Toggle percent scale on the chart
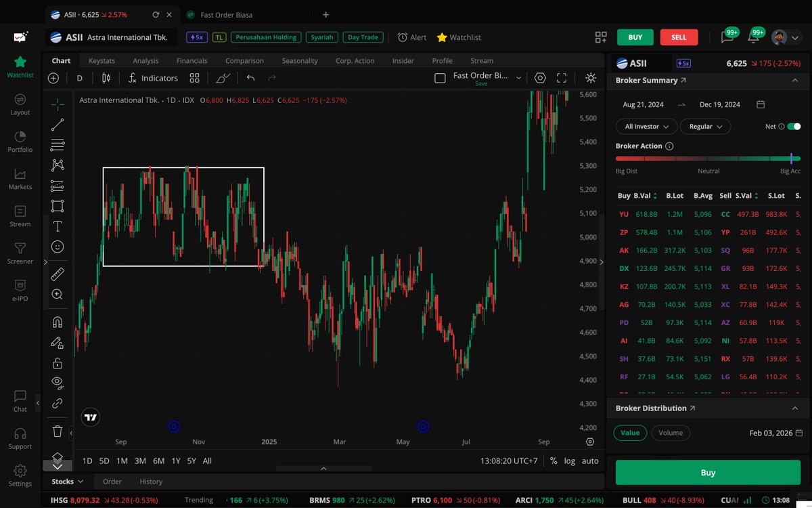Image resolution: width=812 pixels, height=508 pixels. click(554, 461)
